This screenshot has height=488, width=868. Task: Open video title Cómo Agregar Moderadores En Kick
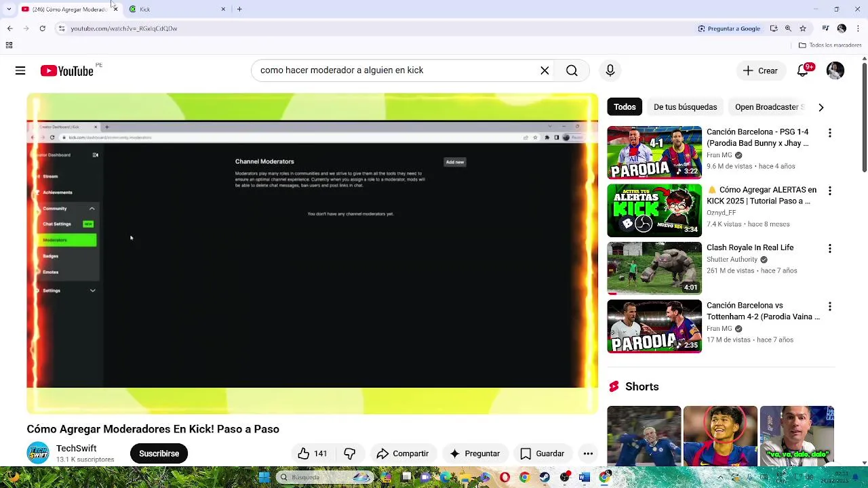click(x=153, y=429)
